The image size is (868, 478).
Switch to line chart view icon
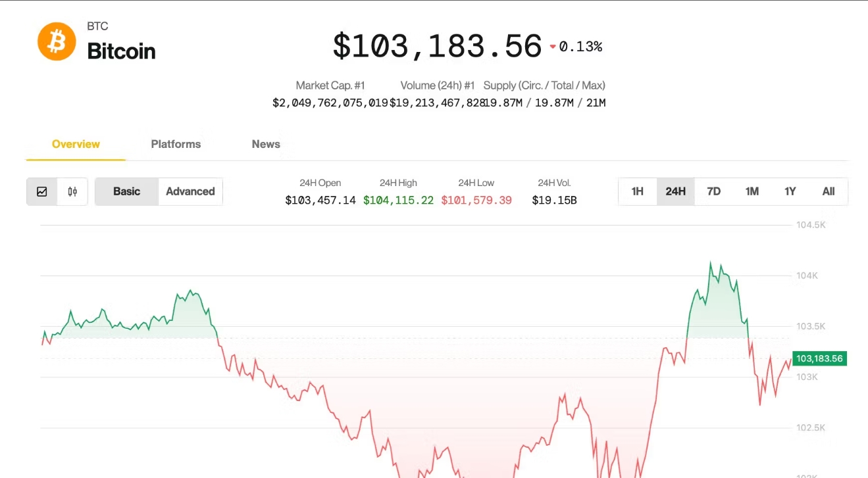(x=42, y=191)
